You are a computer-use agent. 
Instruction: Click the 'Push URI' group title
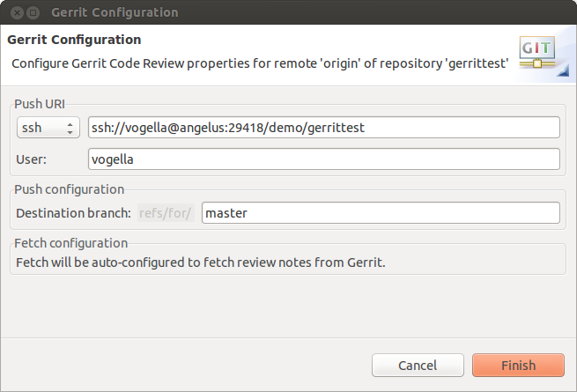point(40,104)
